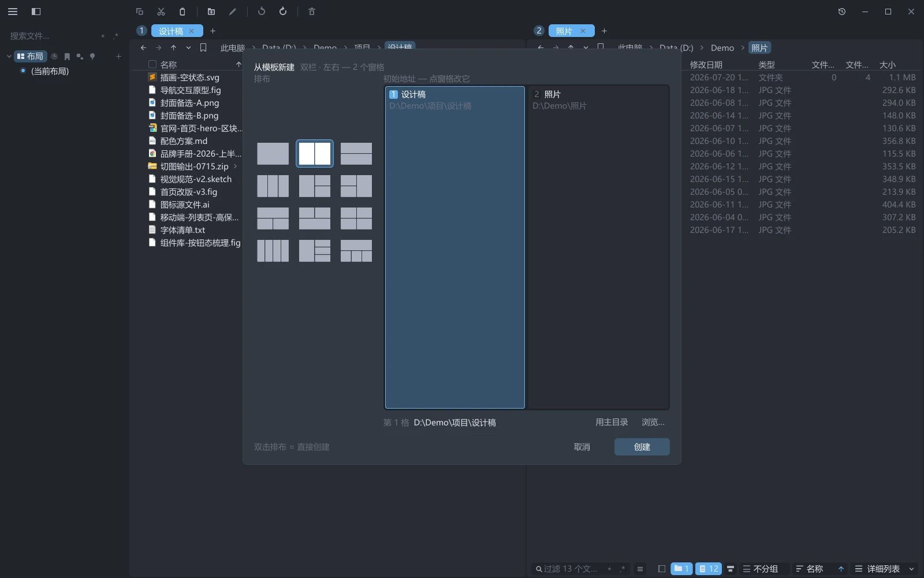This screenshot has width=924, height=578.
Task: Switch to the 布局 sidebar tab
Action: pyautogui.click(x=30, y=56)
